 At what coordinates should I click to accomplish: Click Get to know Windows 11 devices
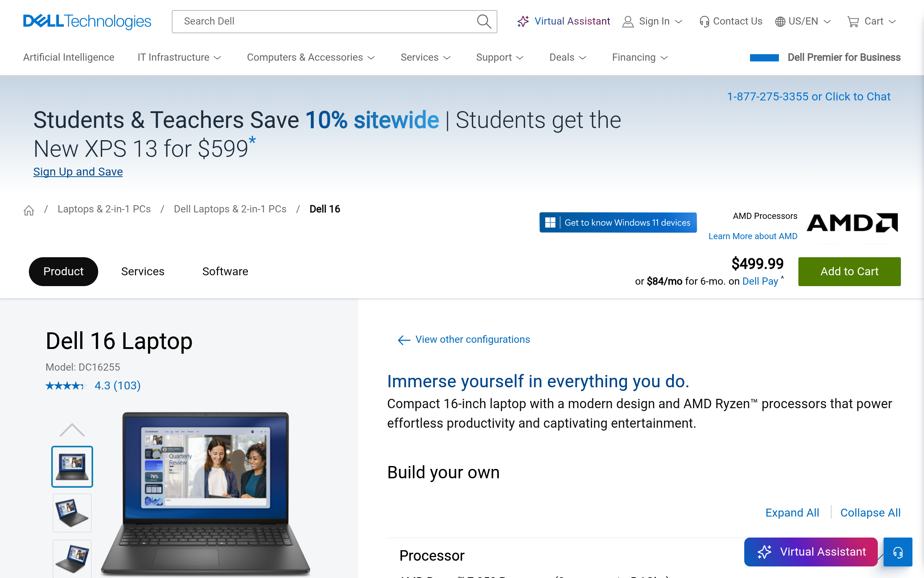pyautogui.click(x=618, y=223)
